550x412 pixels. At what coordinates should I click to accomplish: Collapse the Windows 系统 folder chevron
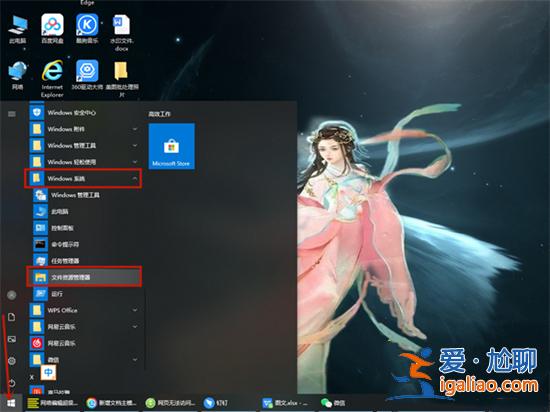pos(135,178)
